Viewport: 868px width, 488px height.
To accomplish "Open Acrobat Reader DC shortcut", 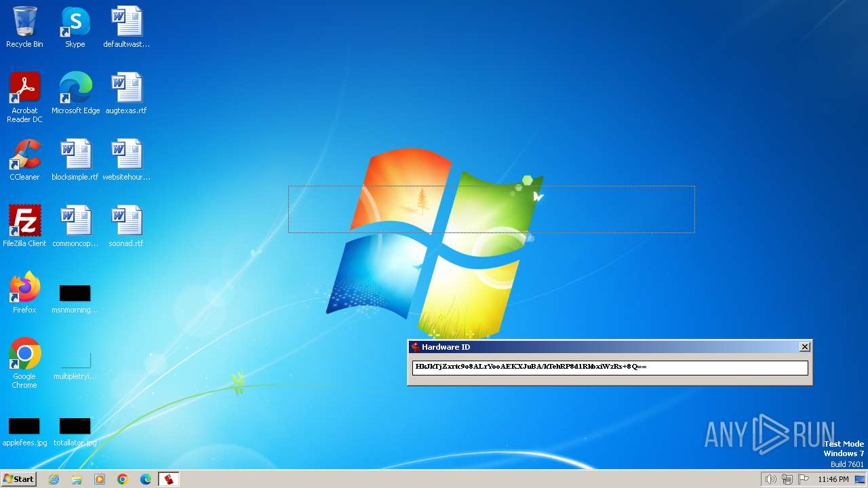I will [x=24, y=98].
